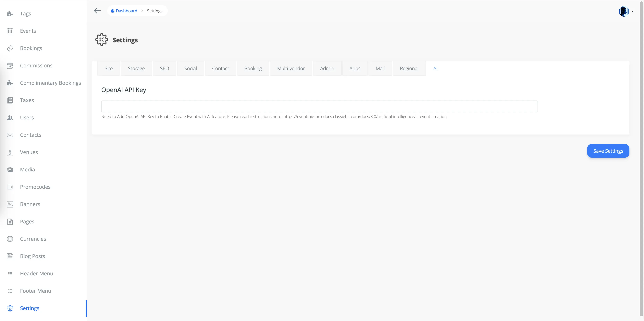Click the Currencies globe icon
The width and height of the screenshot is (644, 321).
[10, 239]
